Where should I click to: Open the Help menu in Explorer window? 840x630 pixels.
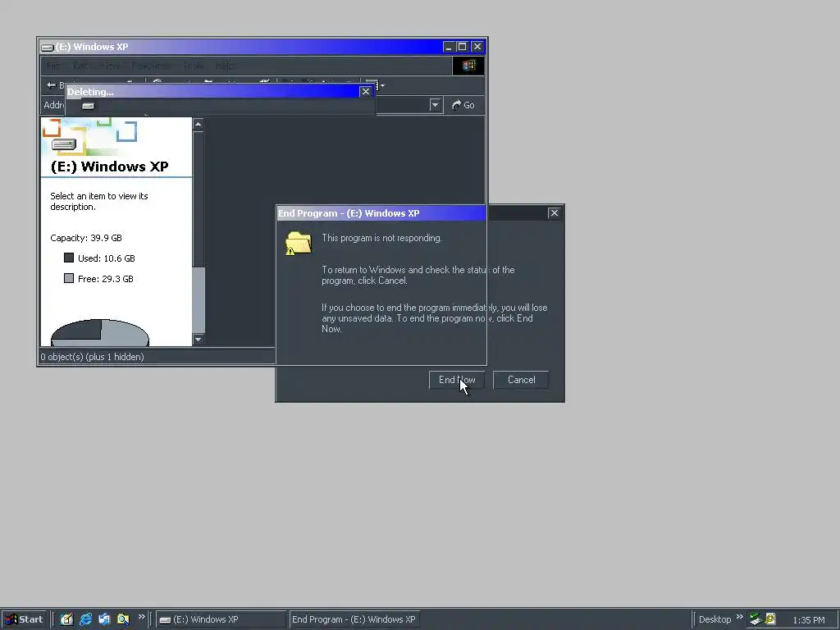[225, 66]
